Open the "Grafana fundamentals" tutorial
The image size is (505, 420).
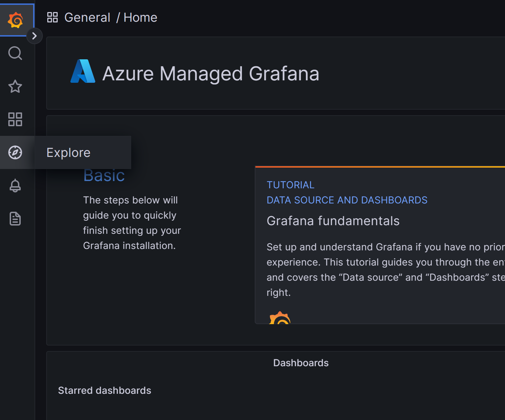[333, 221]
